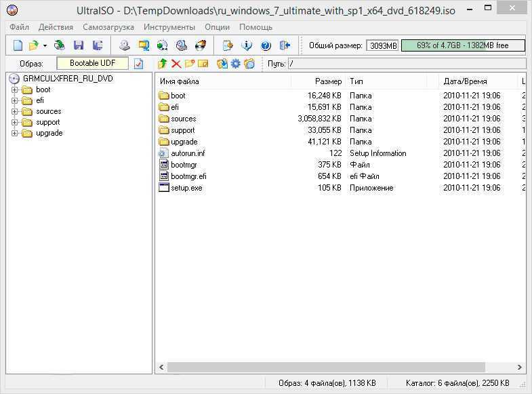Image resolution: width=532 pixels, height=394 pixels.
Task: Save the image with the floppy icon
Action: coord(79,45)
